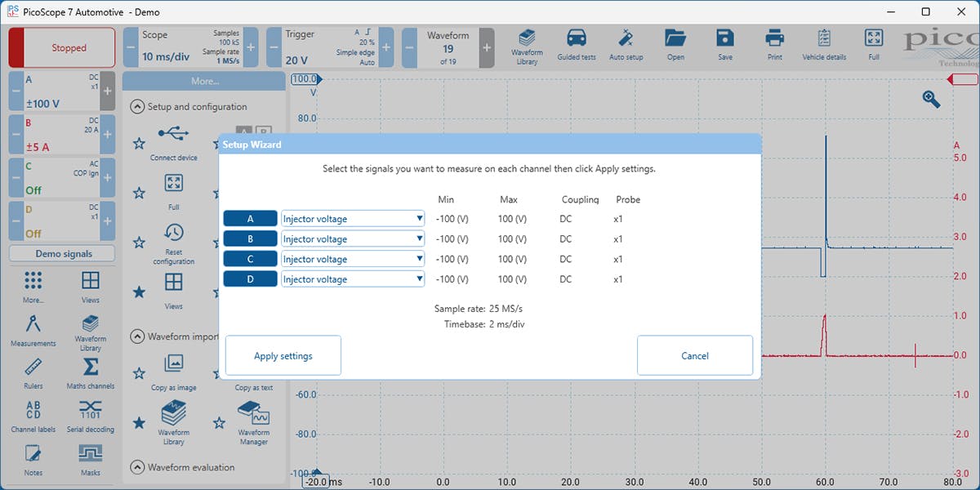Open the More... menu
Image resolution: width=980 pixels, height=490 pixels.
pyautogui.click(x=203, y=79)
